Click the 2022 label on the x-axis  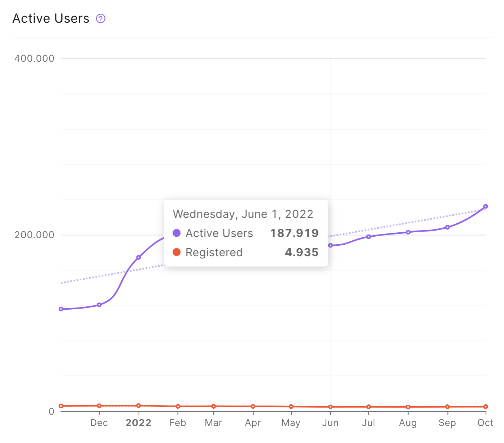tap(139, 423)
